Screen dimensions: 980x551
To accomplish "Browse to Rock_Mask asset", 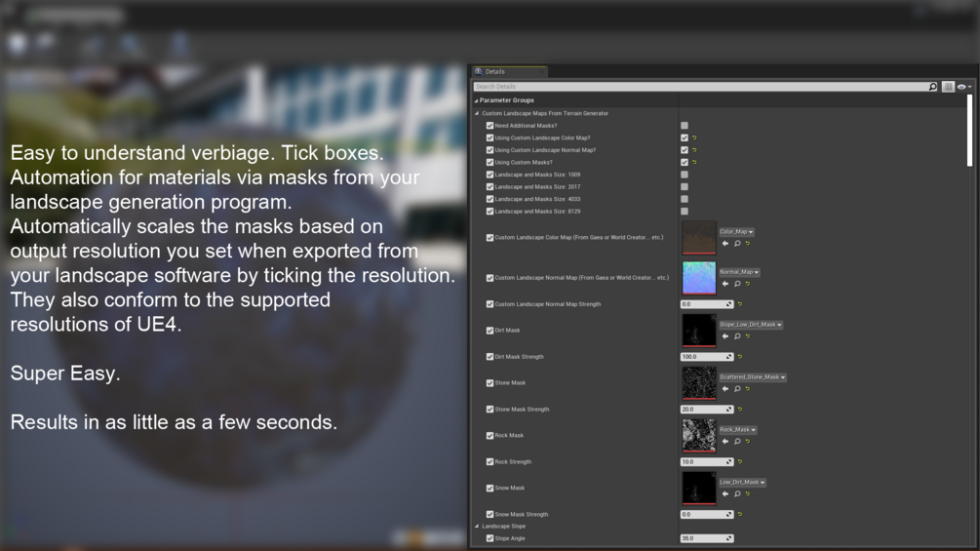I will click(x=737, y=441).
